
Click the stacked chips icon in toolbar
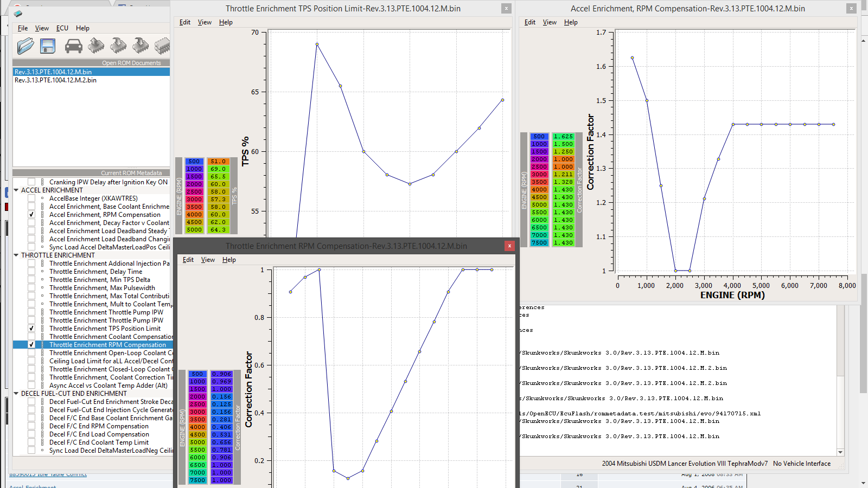coord(162,46)
